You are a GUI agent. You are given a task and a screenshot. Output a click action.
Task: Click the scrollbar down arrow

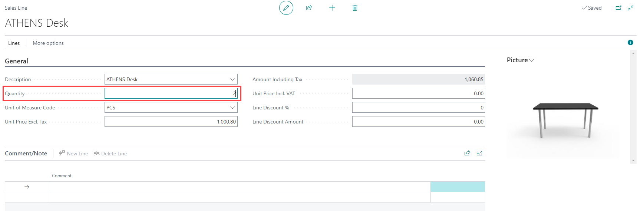[x=633, y=161]
